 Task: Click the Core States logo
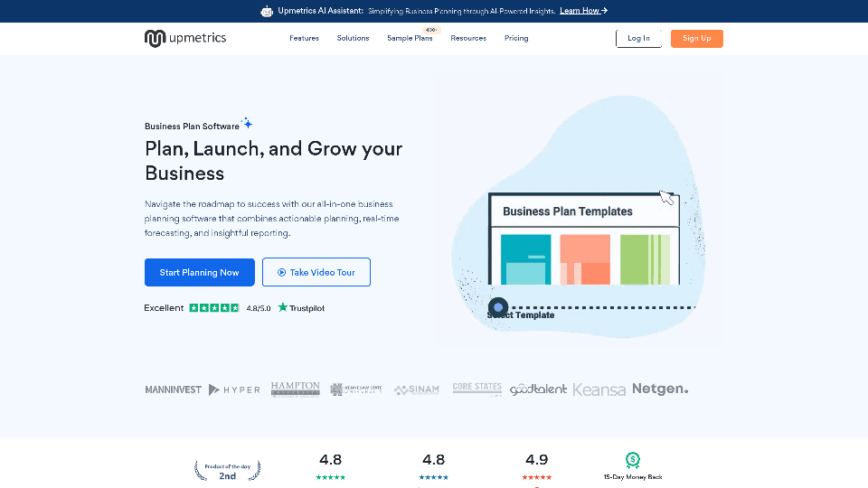pos(476,389)
